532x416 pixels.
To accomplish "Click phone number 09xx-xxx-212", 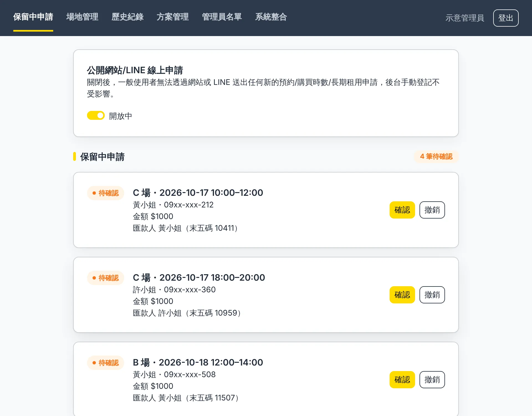I will (x=189, y=205).
